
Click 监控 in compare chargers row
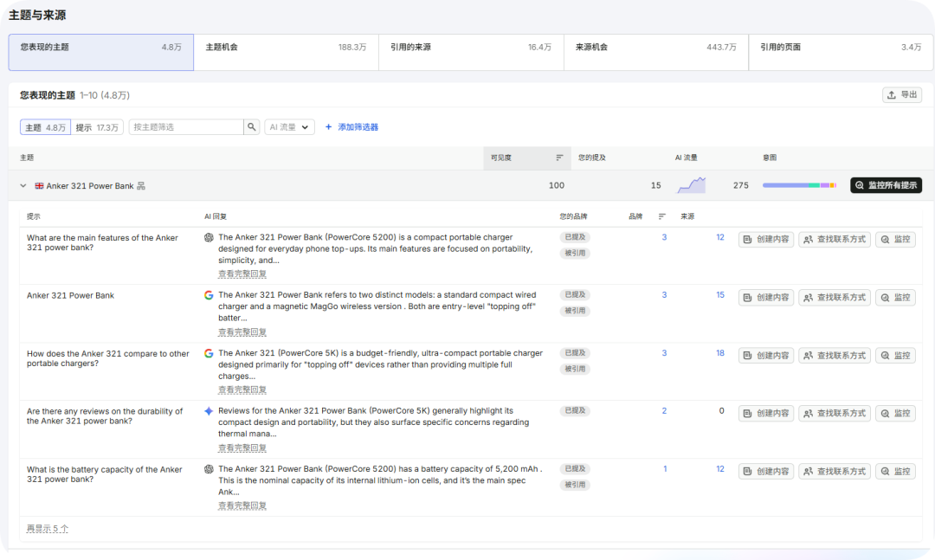click(x=895, y=356)
